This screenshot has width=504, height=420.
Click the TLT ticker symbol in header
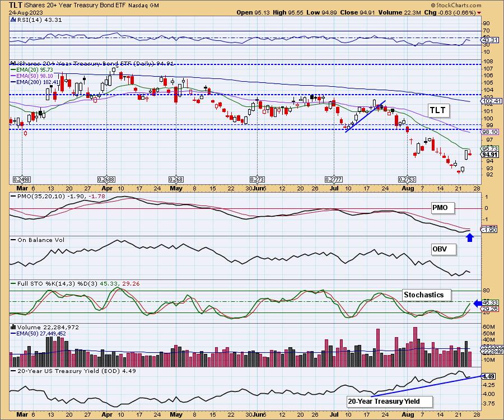[16, 5]
